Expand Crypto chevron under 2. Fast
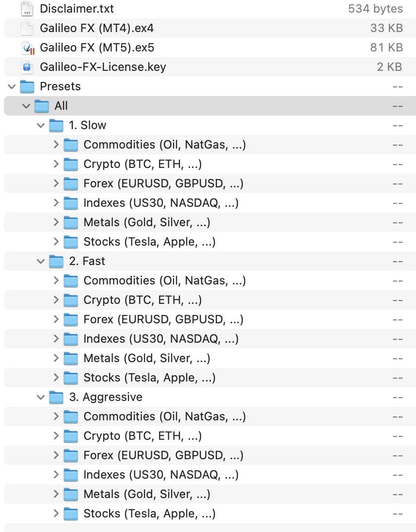 coord(56,300)
